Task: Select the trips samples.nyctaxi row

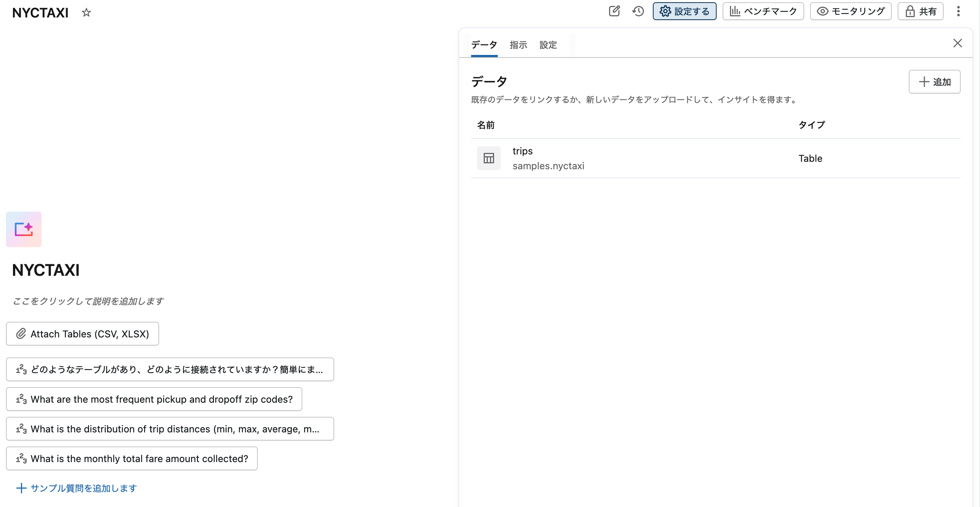Action: (647, 158)
